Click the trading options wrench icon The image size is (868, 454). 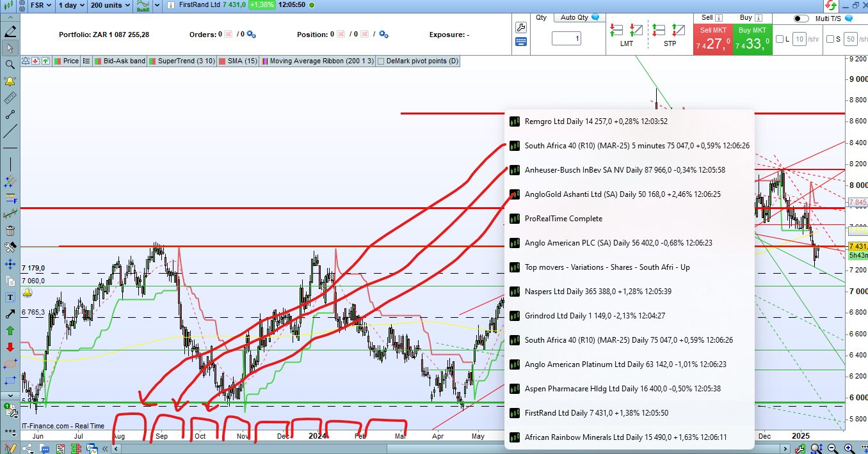[520, 27]
